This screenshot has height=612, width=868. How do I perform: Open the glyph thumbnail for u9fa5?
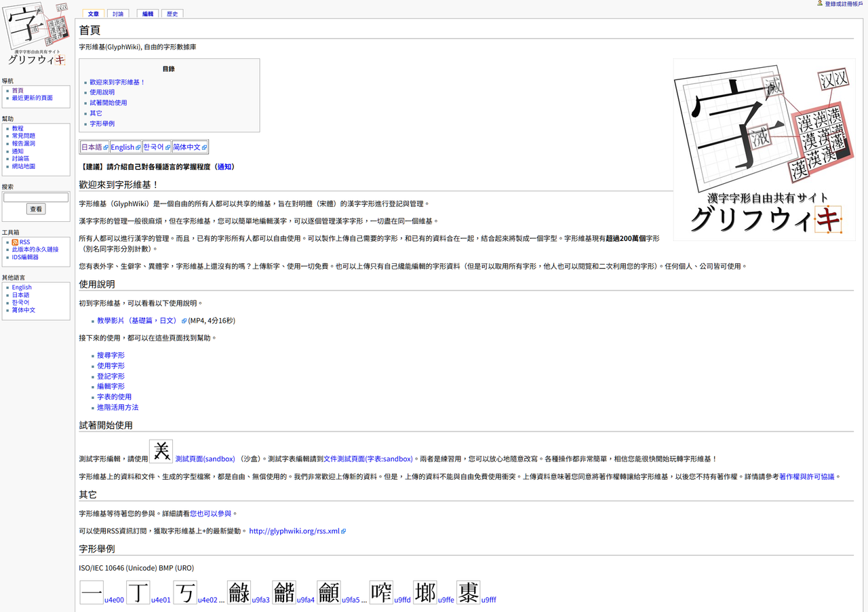329,592
